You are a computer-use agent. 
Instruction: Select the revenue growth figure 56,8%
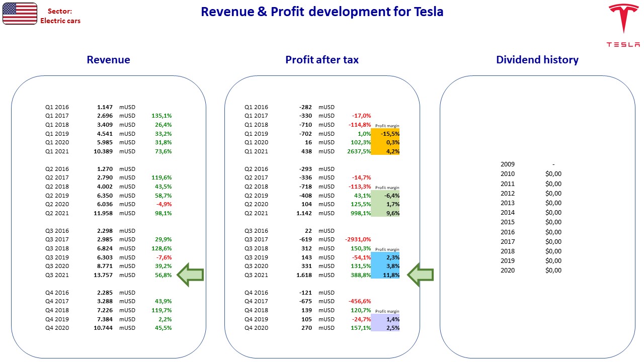point(163,275)
